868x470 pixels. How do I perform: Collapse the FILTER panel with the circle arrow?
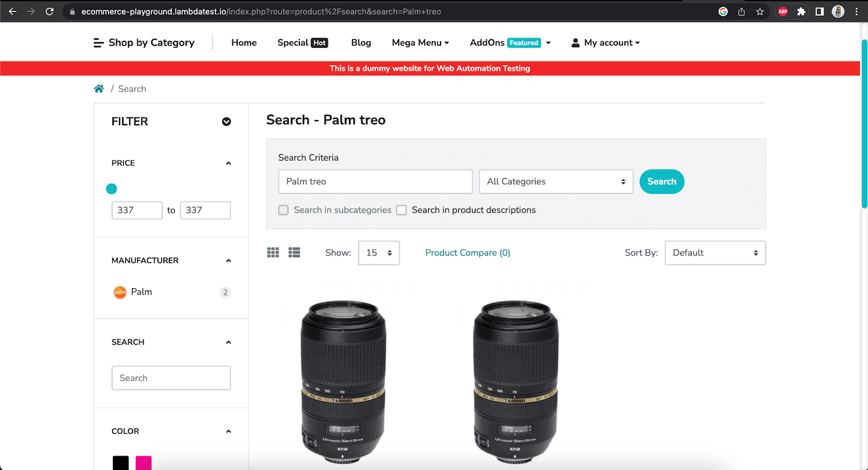point(226,122)
